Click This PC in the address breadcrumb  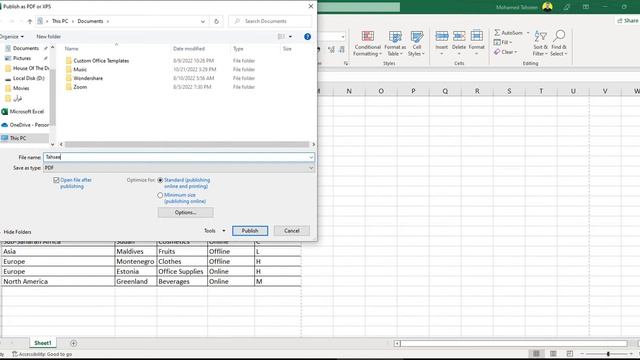pyautogui.click(x=60, y=21)
